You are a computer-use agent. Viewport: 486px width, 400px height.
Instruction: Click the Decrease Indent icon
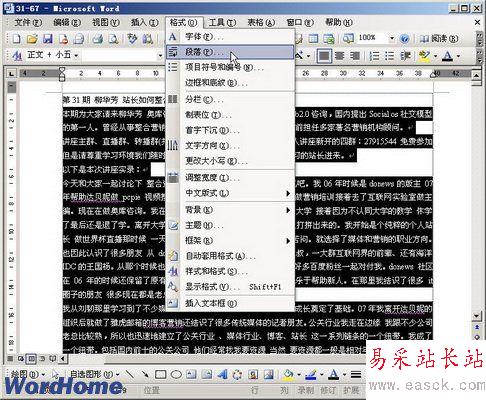(405, 56)
